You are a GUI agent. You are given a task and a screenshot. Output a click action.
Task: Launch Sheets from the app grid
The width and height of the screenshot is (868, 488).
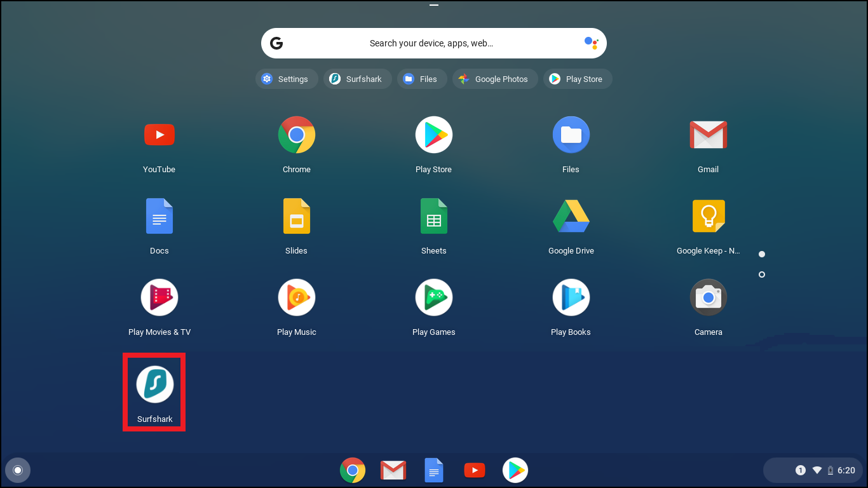pyautogui.click(x=433, y=216)
